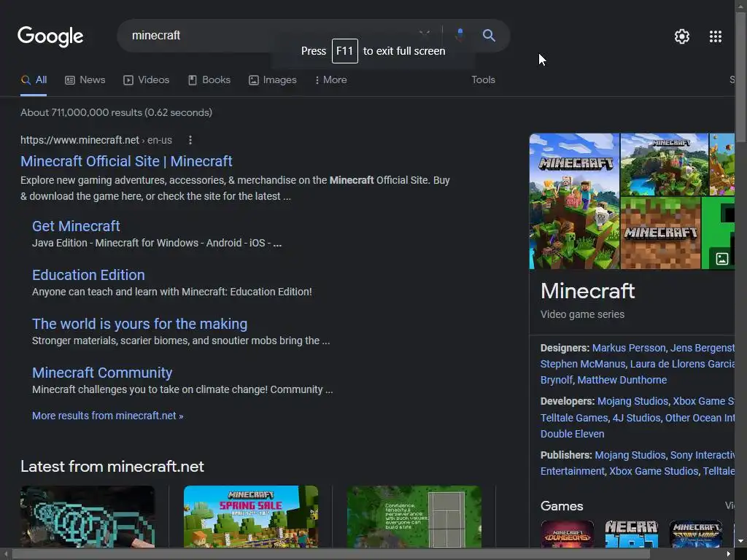Click the Minecraft knowledge panel title
The width and height of the screenshot is (747, 560).
coord(587,291)
